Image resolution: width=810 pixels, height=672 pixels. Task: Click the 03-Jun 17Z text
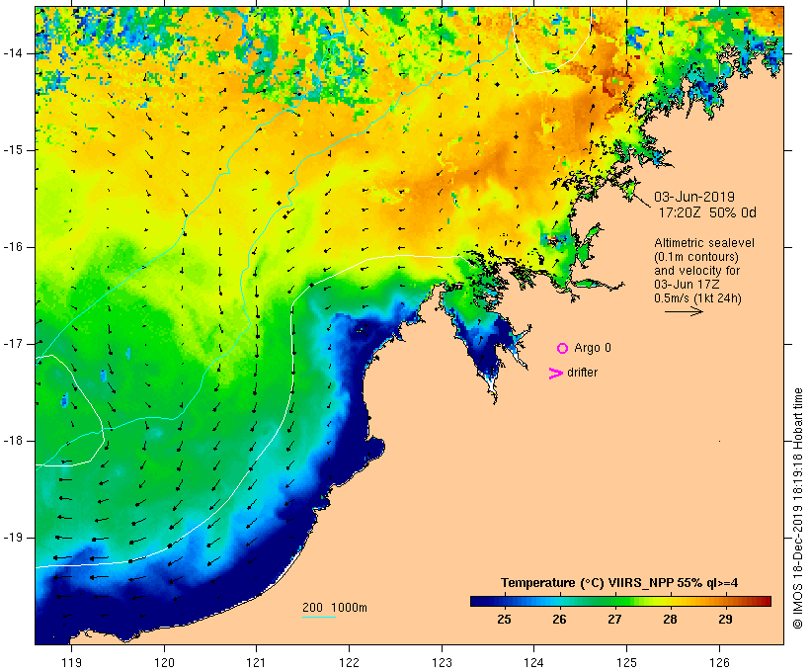688,285
